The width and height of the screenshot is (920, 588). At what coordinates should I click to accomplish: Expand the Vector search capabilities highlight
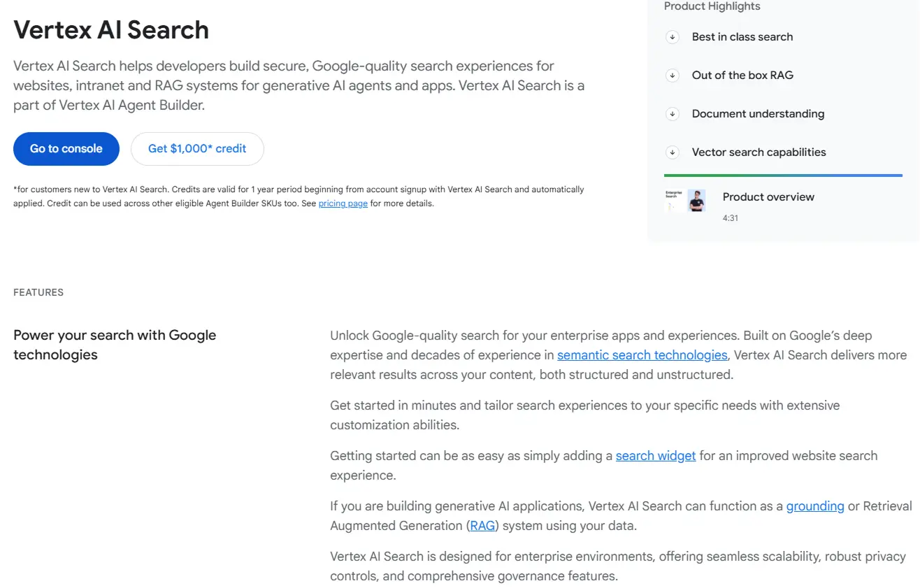(x=759, y=152)
